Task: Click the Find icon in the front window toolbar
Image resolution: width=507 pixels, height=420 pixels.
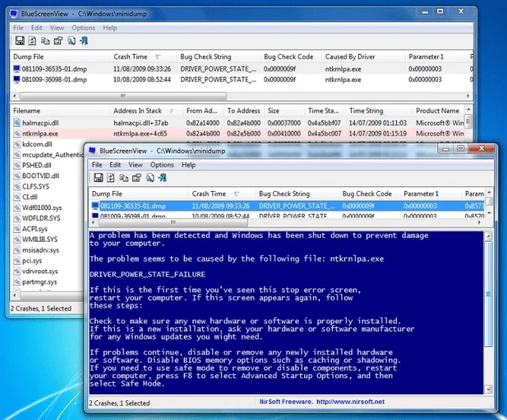Action: pyautogui.click(x=149, y=179)
